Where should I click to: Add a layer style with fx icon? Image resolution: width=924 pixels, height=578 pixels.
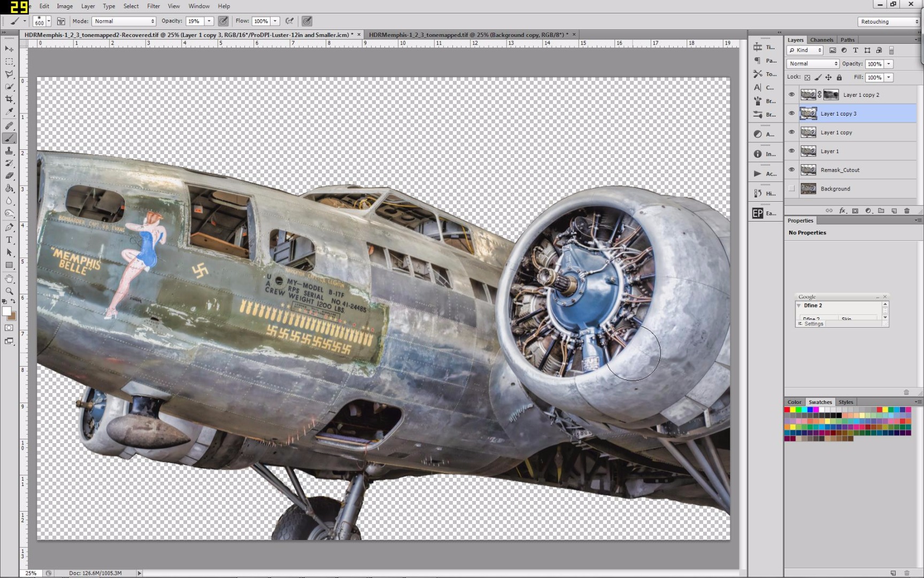[x=843, y=211]
